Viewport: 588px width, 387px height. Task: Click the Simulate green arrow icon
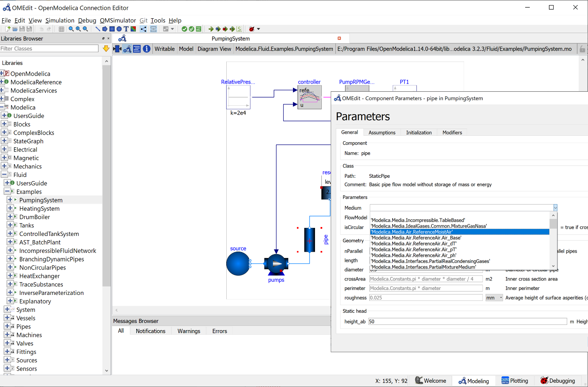click(211, 29)
